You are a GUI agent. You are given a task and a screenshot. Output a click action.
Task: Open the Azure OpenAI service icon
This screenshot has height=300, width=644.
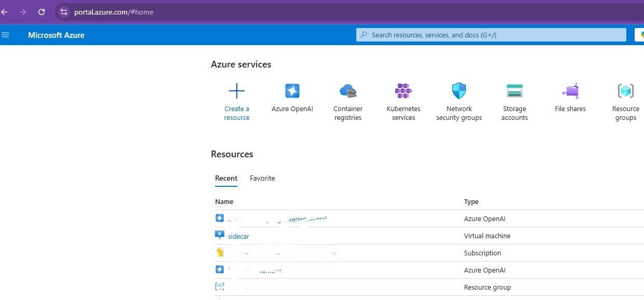coord(292,91)
